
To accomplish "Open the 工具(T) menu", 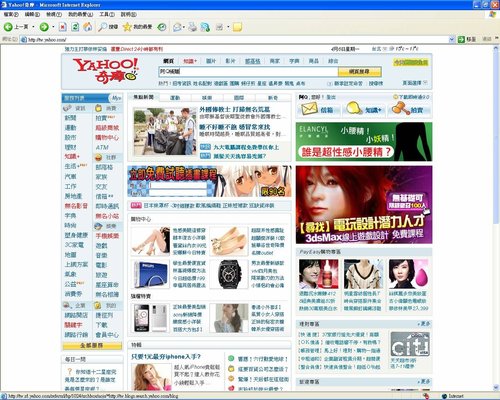I will click(x=107, y=14).
